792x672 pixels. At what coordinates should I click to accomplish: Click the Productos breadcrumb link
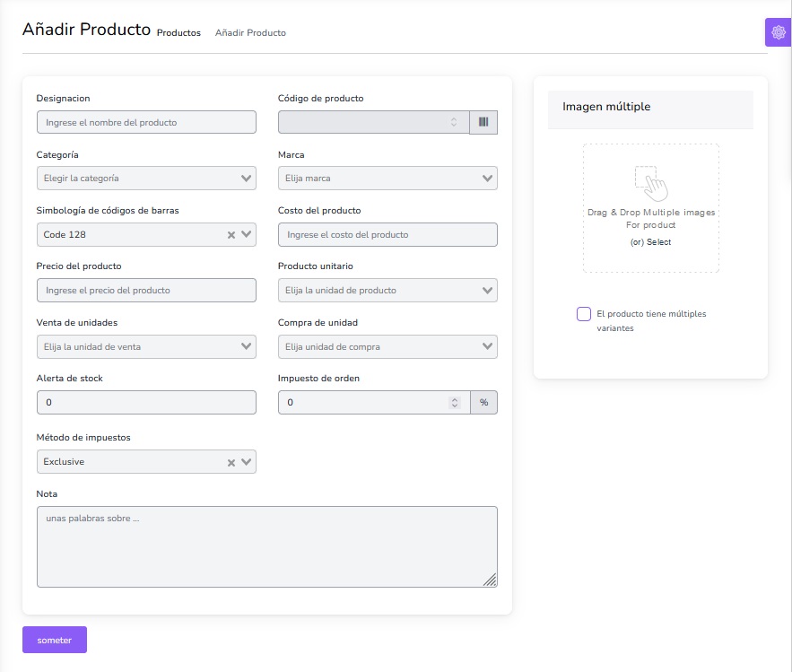tap(178, 33)
